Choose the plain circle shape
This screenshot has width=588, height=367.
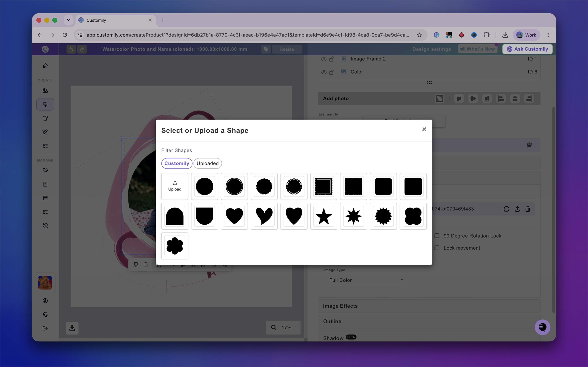205,186
